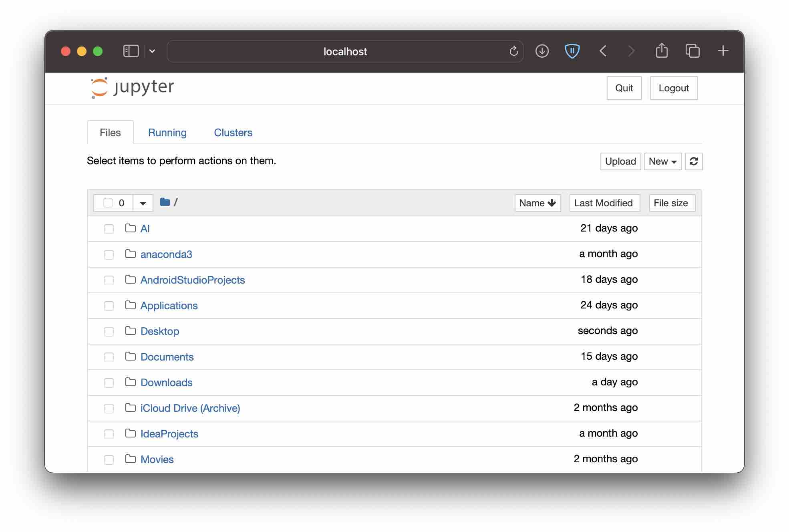The height and width of the screenshot is (532, 789).
Task: Click the browser privacy shield icon
Action: (572, 51)
